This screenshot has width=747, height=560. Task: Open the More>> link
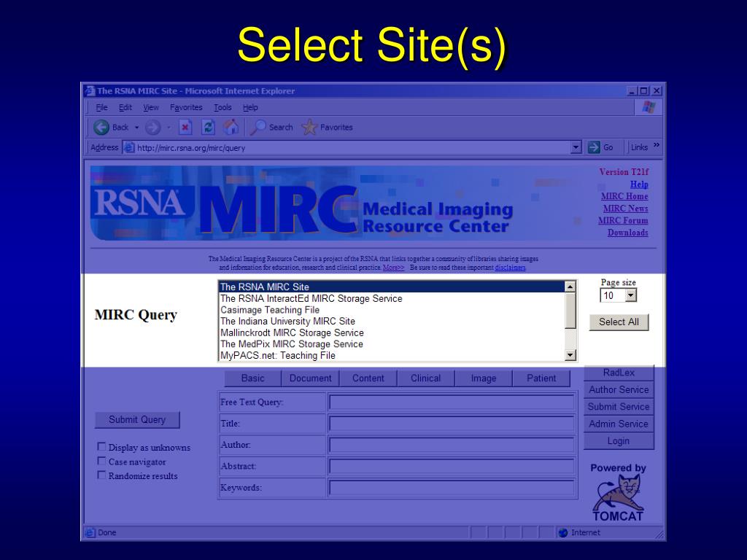393,268
